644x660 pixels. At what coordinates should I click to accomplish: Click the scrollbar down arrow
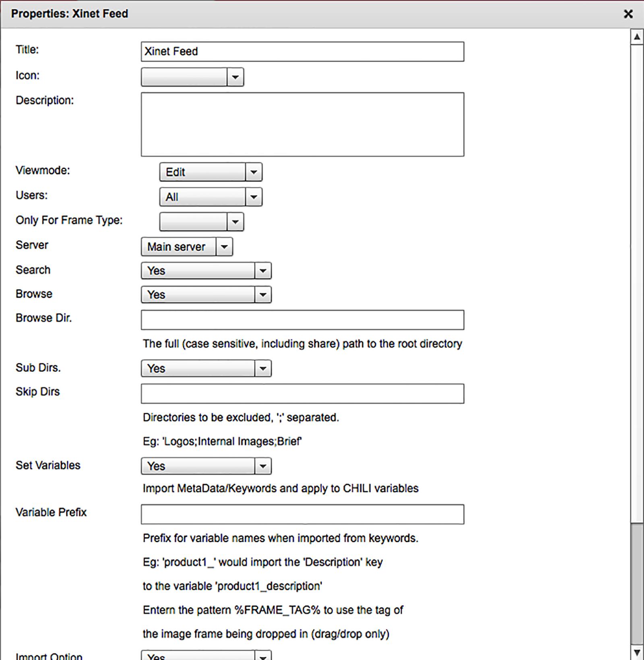click(637, 652)
